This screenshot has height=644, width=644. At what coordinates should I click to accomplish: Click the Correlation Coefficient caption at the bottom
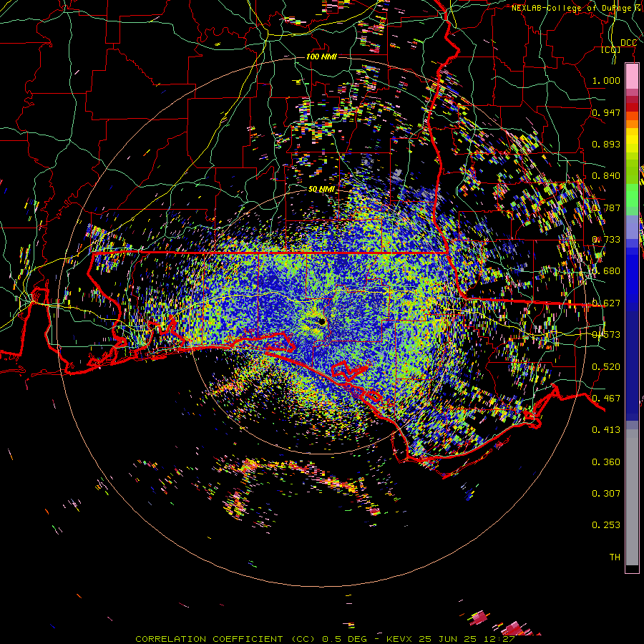325,639
